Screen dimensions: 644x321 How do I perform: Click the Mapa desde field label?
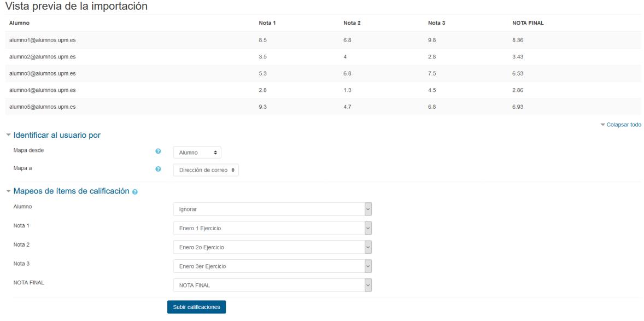coord(28,150)
